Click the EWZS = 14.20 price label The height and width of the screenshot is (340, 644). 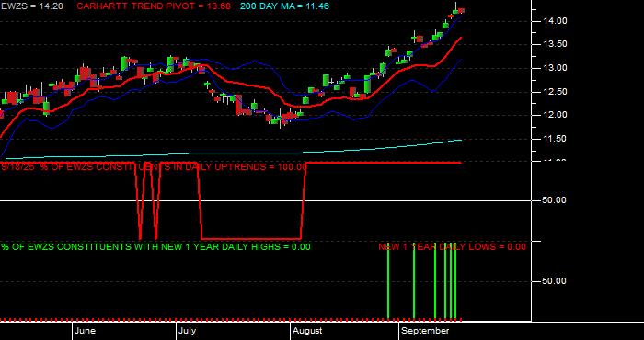click(31, 6)
